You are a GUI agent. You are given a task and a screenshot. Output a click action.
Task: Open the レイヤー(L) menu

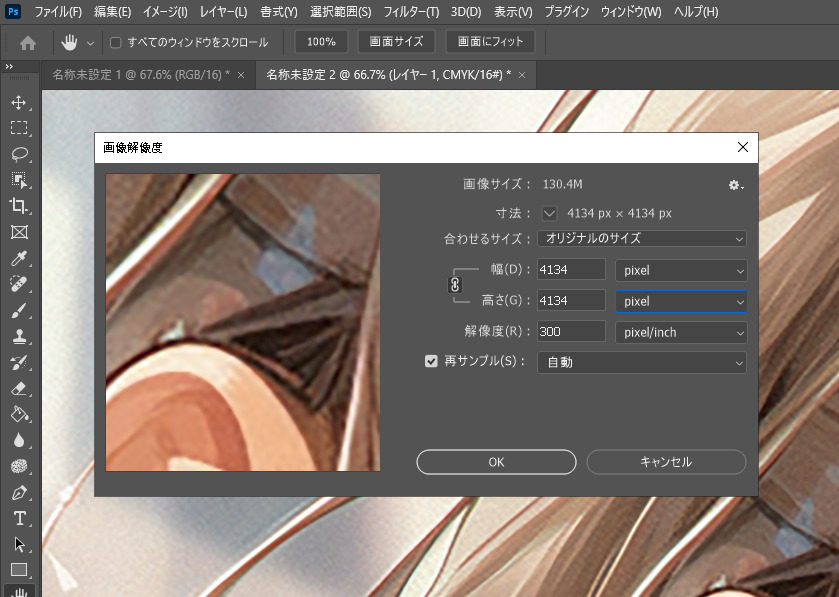tap(223, 12)
